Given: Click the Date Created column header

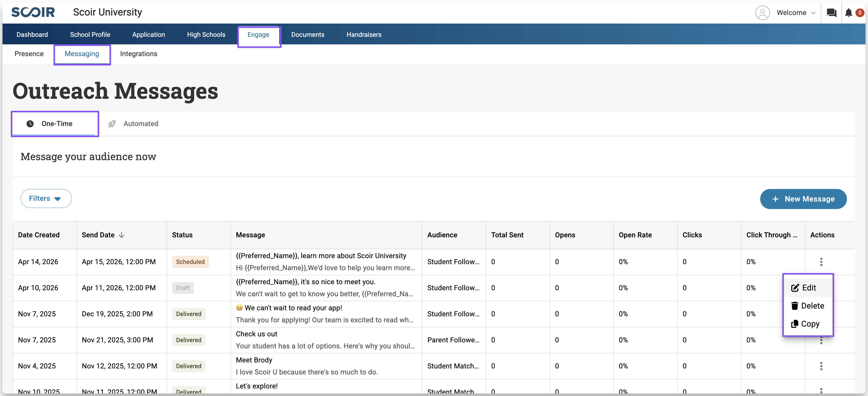Looking at the screenshot, I should [x=39, y=235].
